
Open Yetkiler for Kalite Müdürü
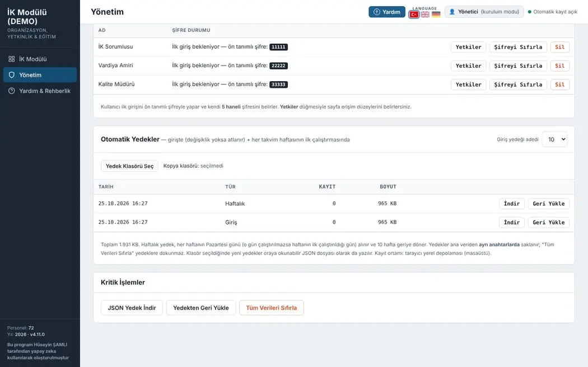[x=468, y=84]
